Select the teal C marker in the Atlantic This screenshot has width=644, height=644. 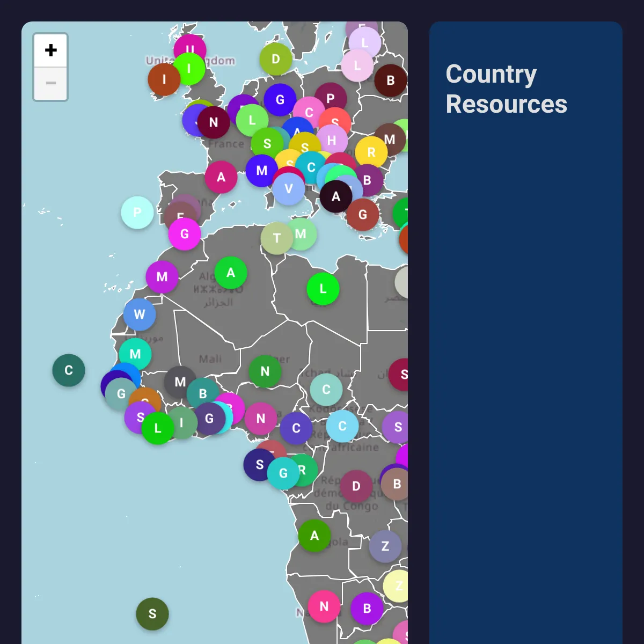(x=69, y=370)
